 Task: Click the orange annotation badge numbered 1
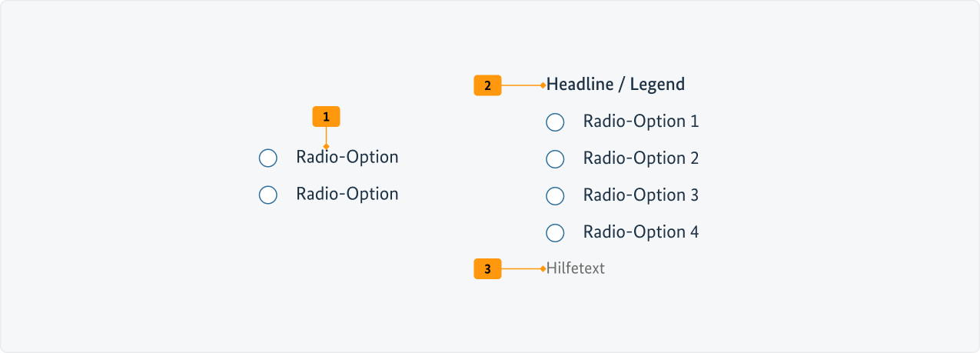coord(326,117)
